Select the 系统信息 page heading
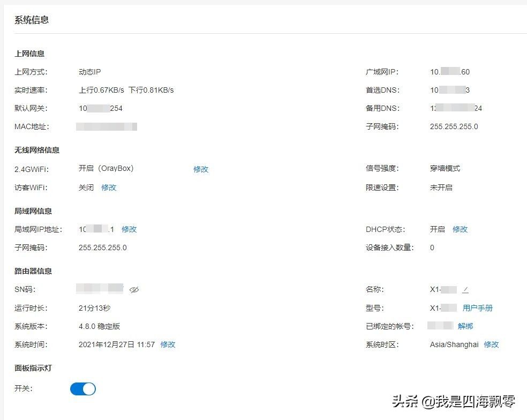The width and height of the screenshot is (527, 420). pos(32,20)
